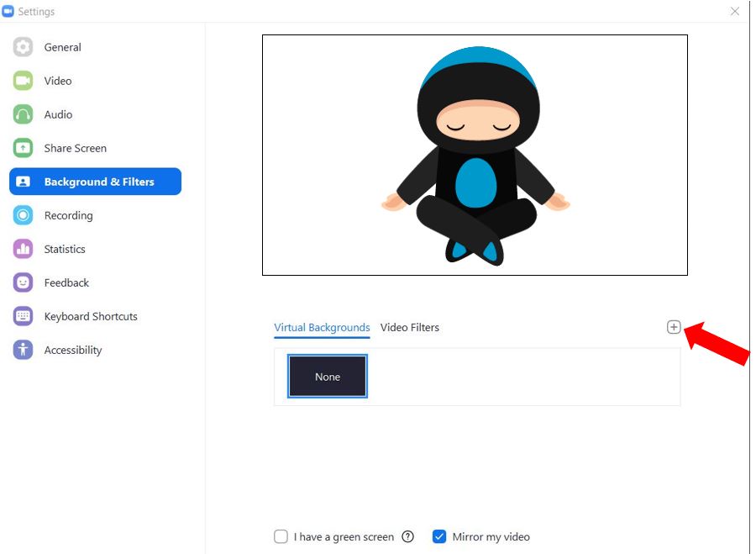
Task: Click the General gear icon
Action: 23,47
